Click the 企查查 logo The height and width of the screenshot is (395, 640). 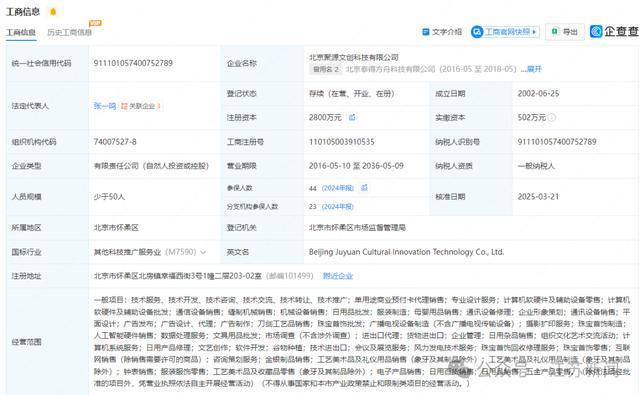[x=614, y=31]
